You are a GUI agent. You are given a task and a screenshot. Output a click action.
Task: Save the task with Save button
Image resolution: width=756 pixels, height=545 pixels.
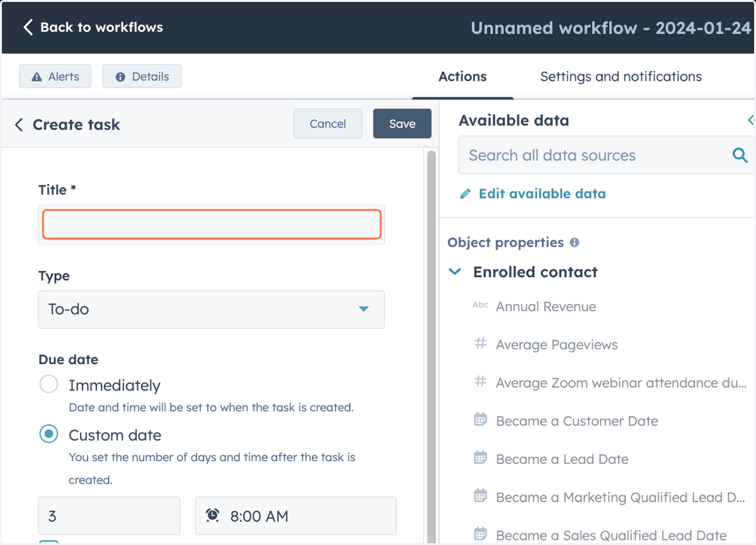[402, 123]
